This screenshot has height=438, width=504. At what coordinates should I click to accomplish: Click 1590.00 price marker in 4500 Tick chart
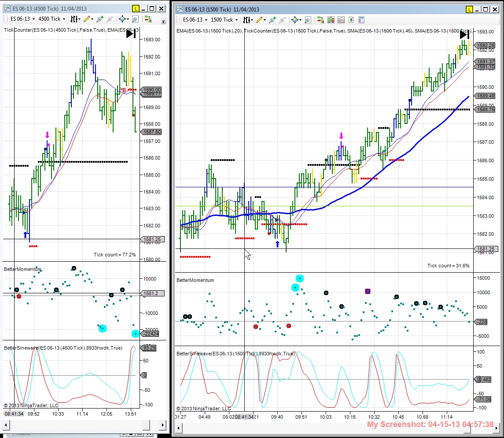pos(151,90)
